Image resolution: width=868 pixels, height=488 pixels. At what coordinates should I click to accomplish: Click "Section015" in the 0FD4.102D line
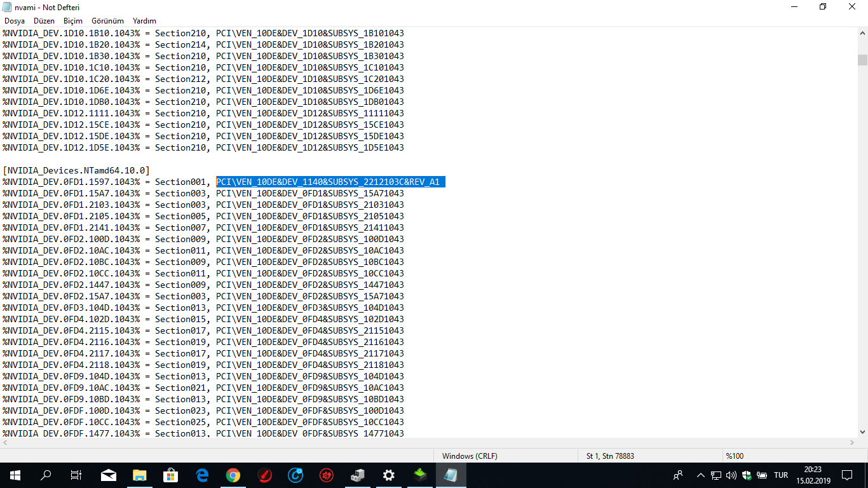click(180, 319)
